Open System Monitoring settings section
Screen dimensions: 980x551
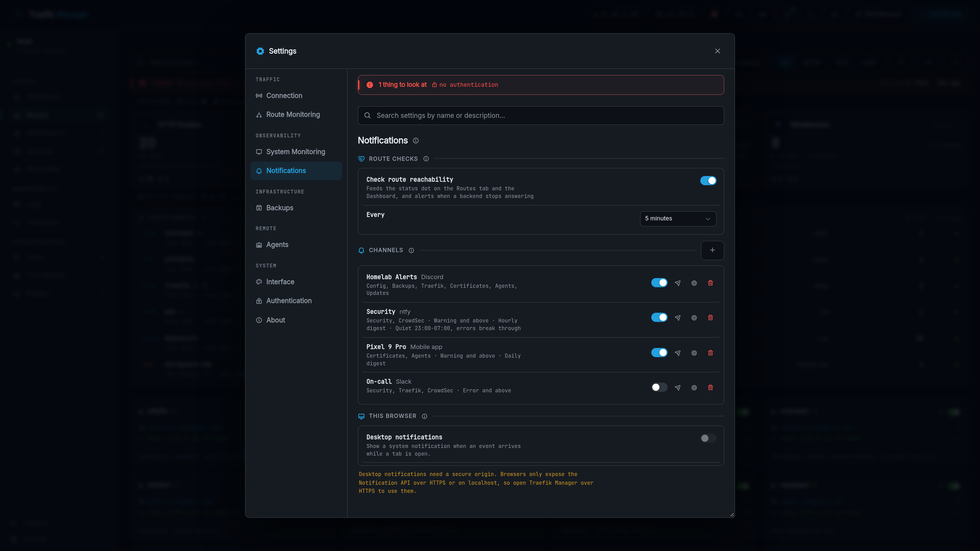[x=296, y=152]
